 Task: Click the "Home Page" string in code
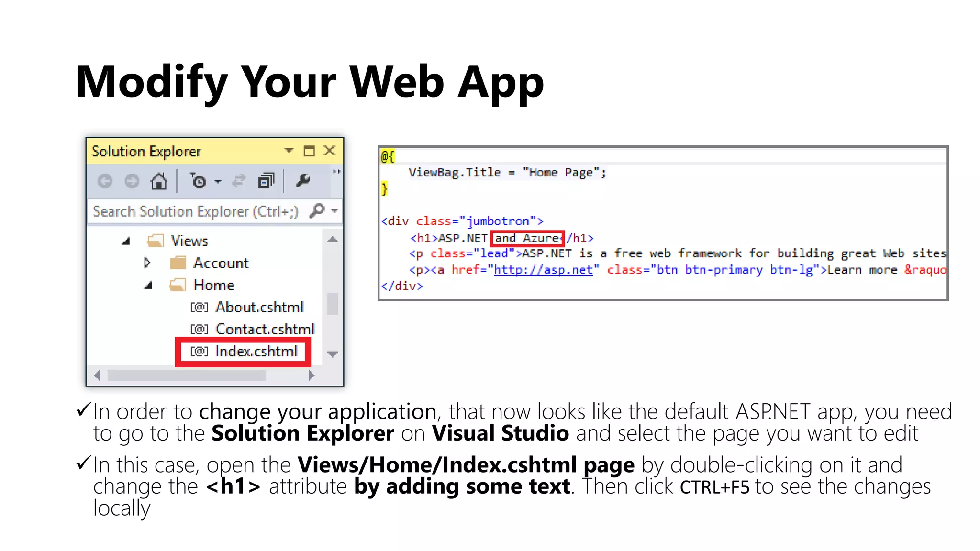pos(561,173)
